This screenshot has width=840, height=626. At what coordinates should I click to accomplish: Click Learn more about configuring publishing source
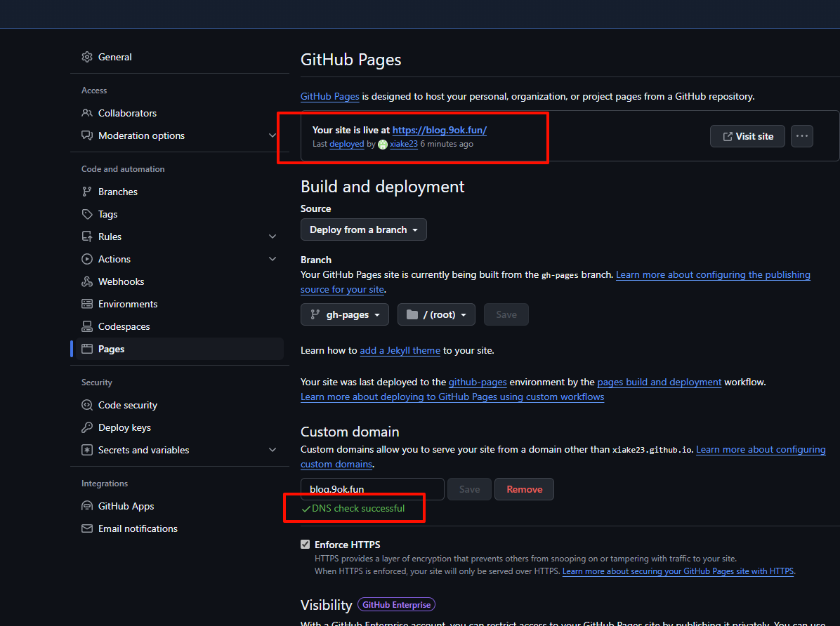713,274
